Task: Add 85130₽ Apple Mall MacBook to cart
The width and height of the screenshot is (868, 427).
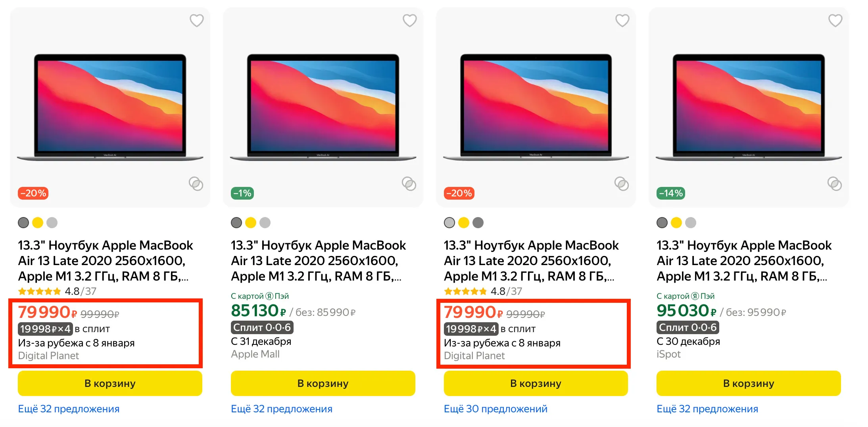Action: click(323, 383)
